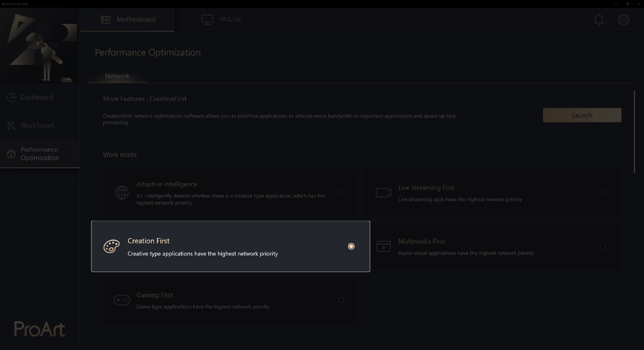
Task: Click the Motherboard device icon
Action: pos(105,19)
